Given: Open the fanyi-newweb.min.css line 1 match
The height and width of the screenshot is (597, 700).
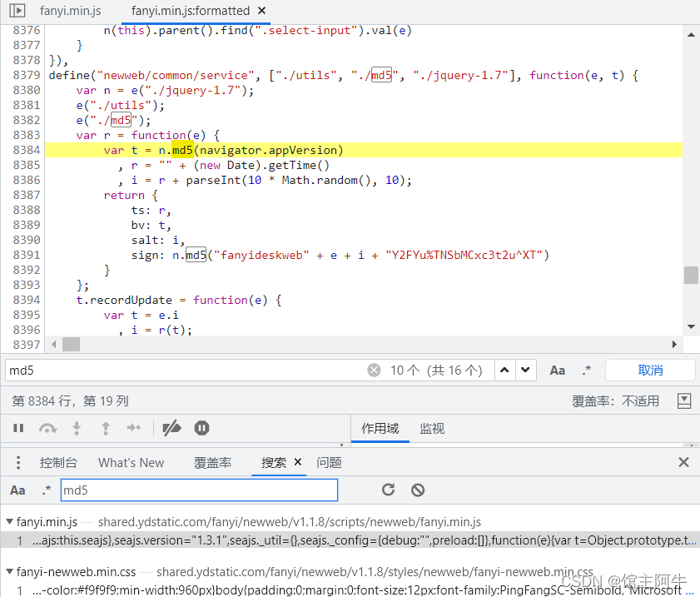Looking at the screenshot, I should pyautogui.click(x=350, y=590).
